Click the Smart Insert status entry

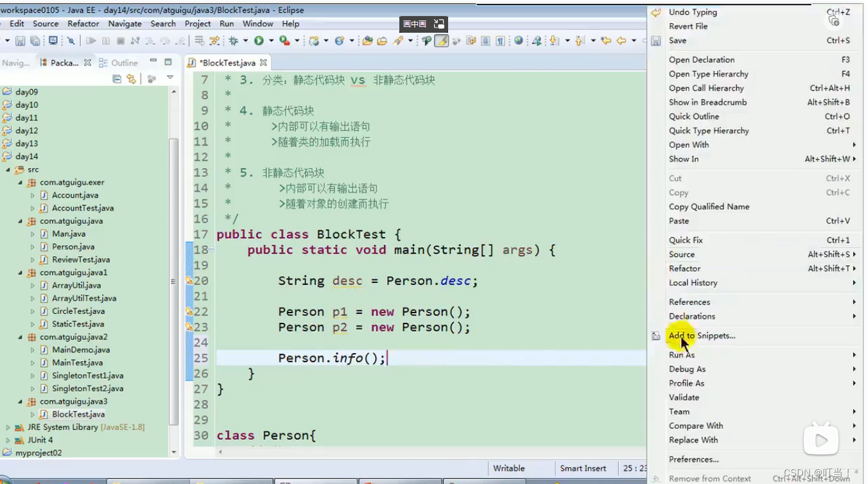click(584, 469)
